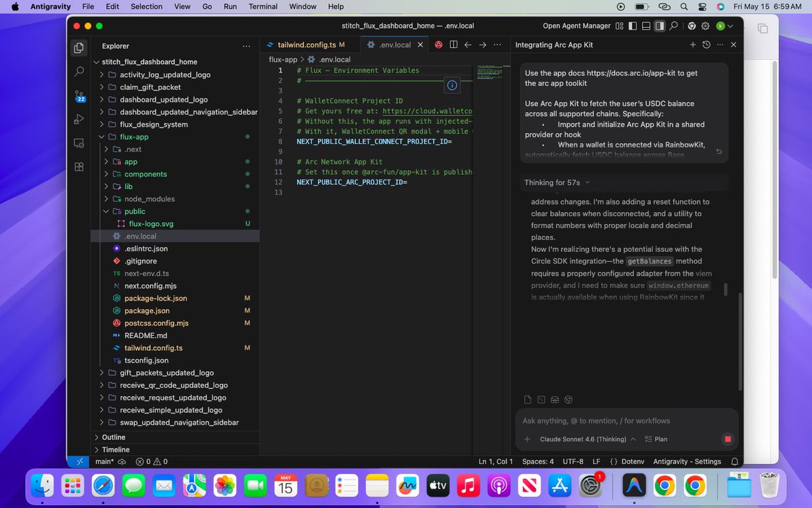
Task: Open the Run and Debug view
Action: pos(79,119)
